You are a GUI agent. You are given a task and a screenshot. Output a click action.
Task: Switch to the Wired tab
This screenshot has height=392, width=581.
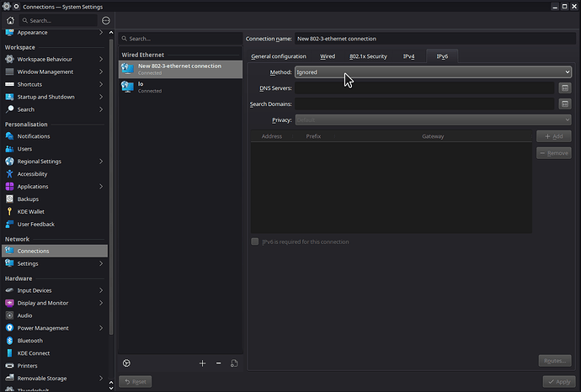pos(328,56)
